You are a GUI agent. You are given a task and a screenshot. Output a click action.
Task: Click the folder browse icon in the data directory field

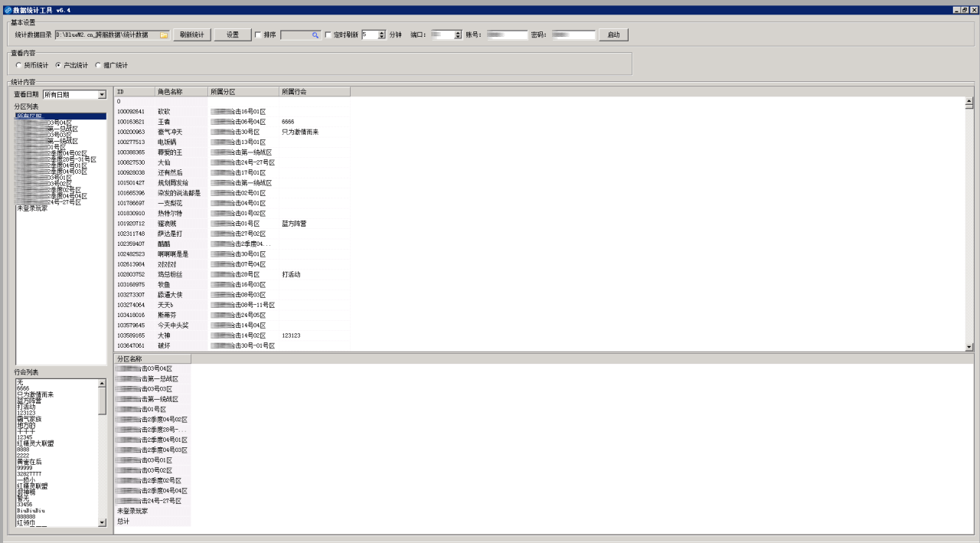[x=164, y=35]
